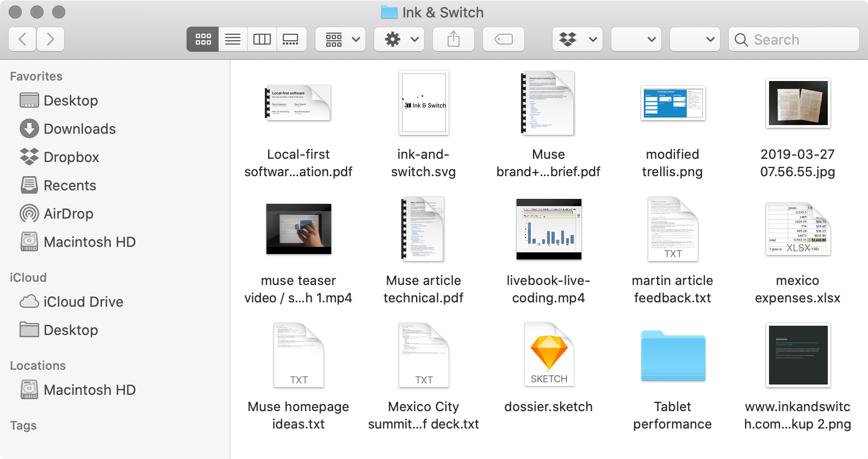
Task: Select the Muse brand brief PDF icon
Action: pos(548,103)
